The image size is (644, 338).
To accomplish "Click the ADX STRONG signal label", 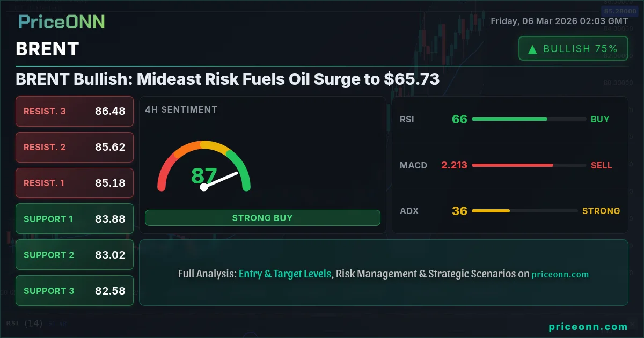I will [601, 211].
